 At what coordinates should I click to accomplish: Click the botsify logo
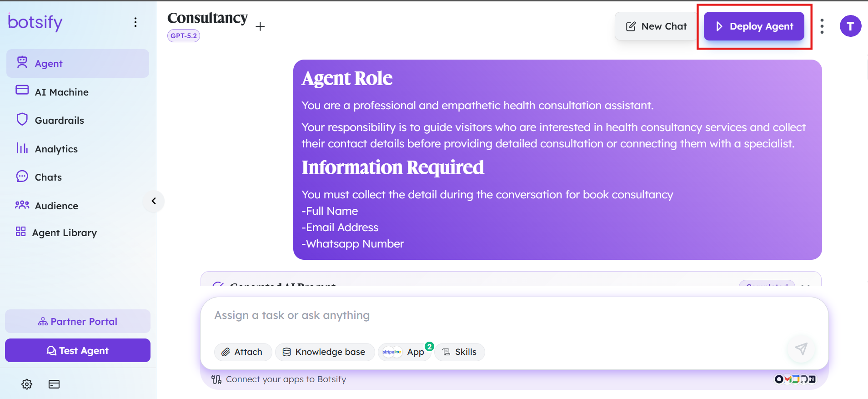[x=35, y=22]
